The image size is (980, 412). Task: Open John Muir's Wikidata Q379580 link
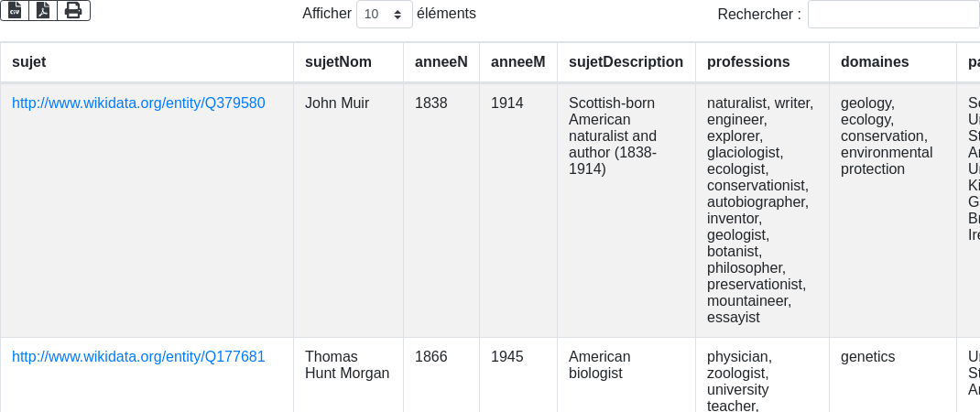coord(138,103)
